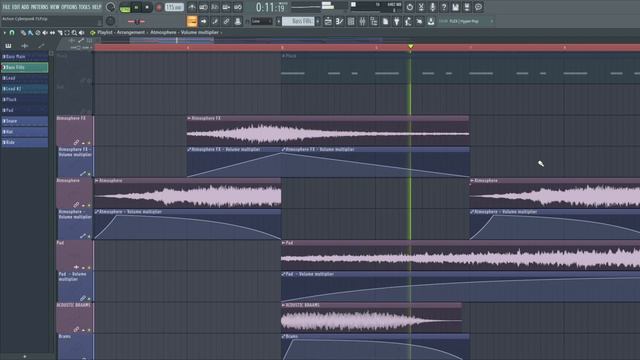640x360 pixels.
Task: Toggle the metronome icon
Action: 192,7
